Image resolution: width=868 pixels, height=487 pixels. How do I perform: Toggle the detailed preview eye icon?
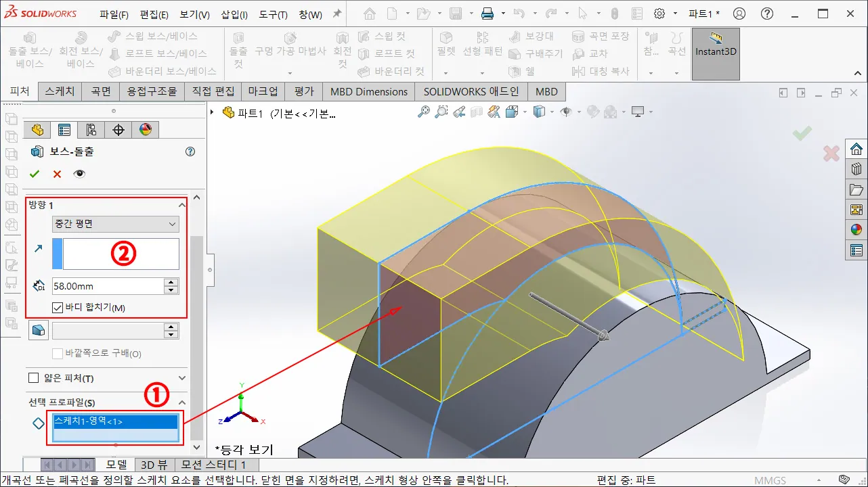(x=80, y=174)
